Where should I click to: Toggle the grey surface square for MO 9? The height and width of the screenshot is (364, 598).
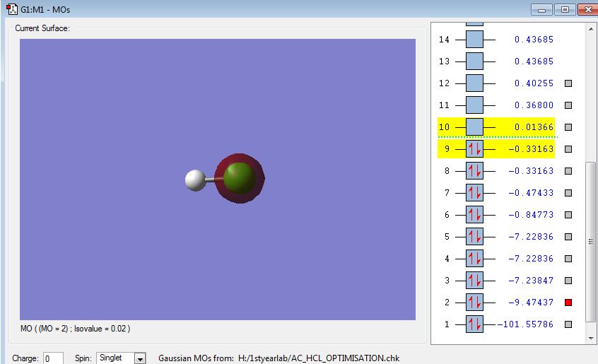pyautogui.click(x=568, y=149)
